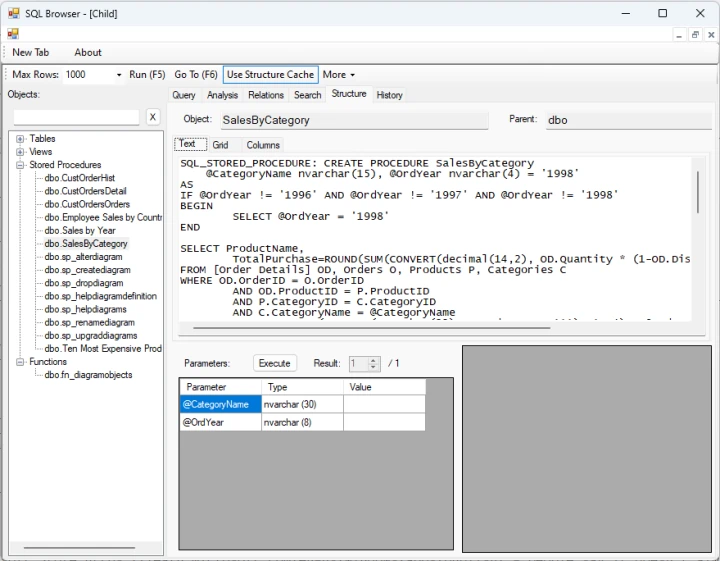Select dbo.sp_upgraddiagrams procedure
This screenshot has width=720, height=561.
coord(91,336)
